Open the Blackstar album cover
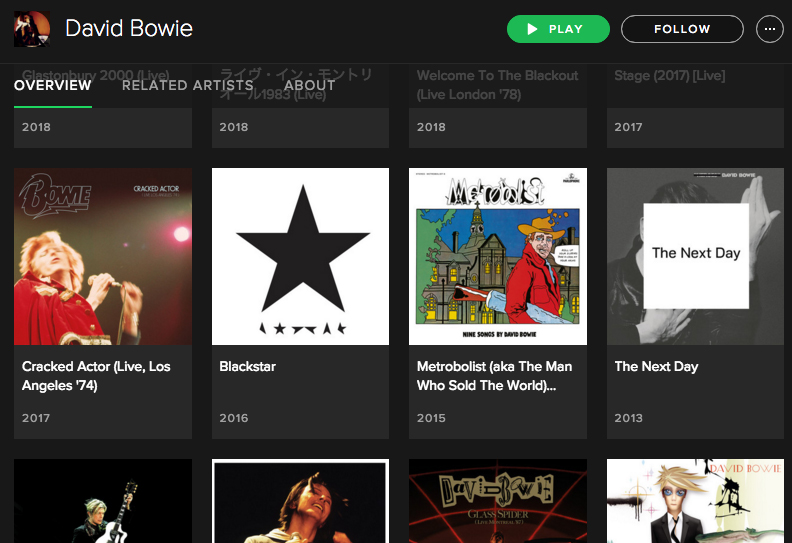Viewport: 792px width, 543px height. (x=301, y=257)
